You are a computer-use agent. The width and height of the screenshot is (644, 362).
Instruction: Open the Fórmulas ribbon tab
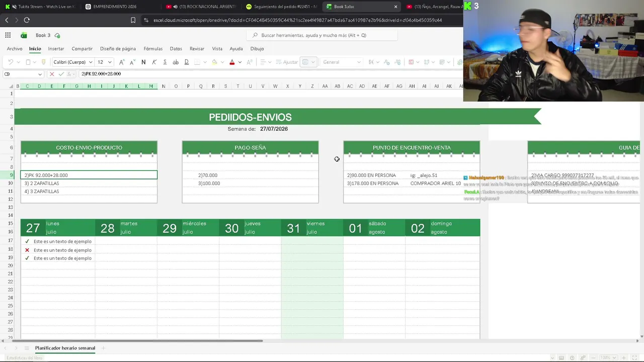(153, 49)
